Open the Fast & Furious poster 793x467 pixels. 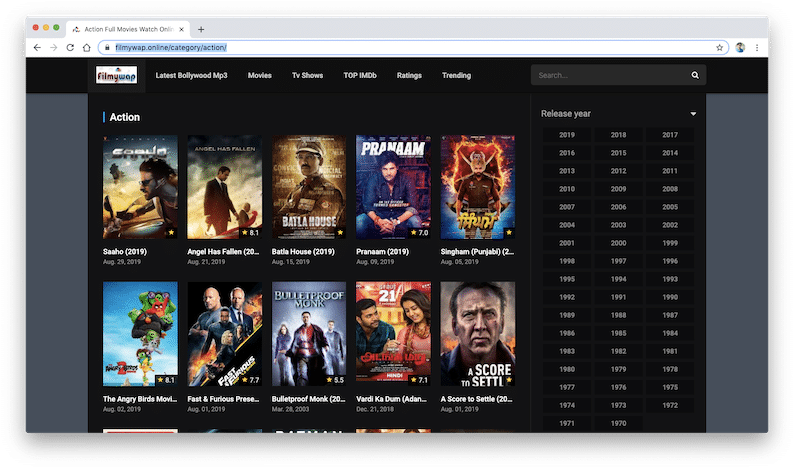tap(225, 334)
